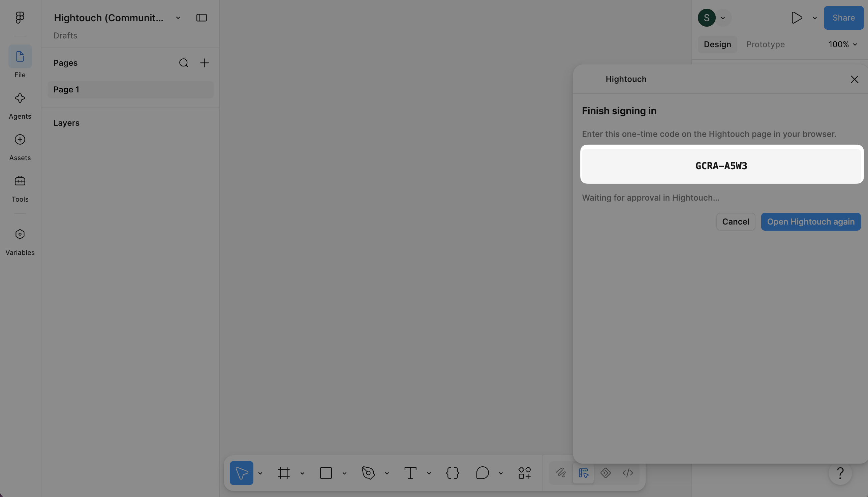Select Page 1 in pages list

130,89
